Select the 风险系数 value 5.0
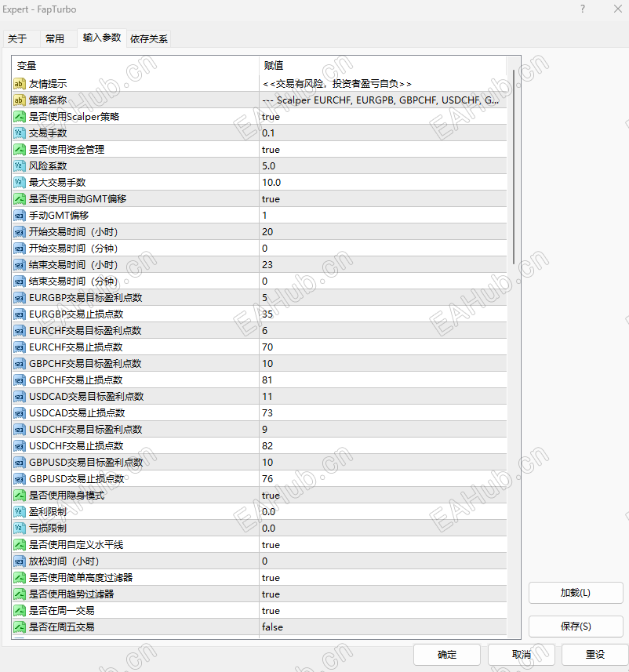 pyautogui.click(x=269, y=166)
